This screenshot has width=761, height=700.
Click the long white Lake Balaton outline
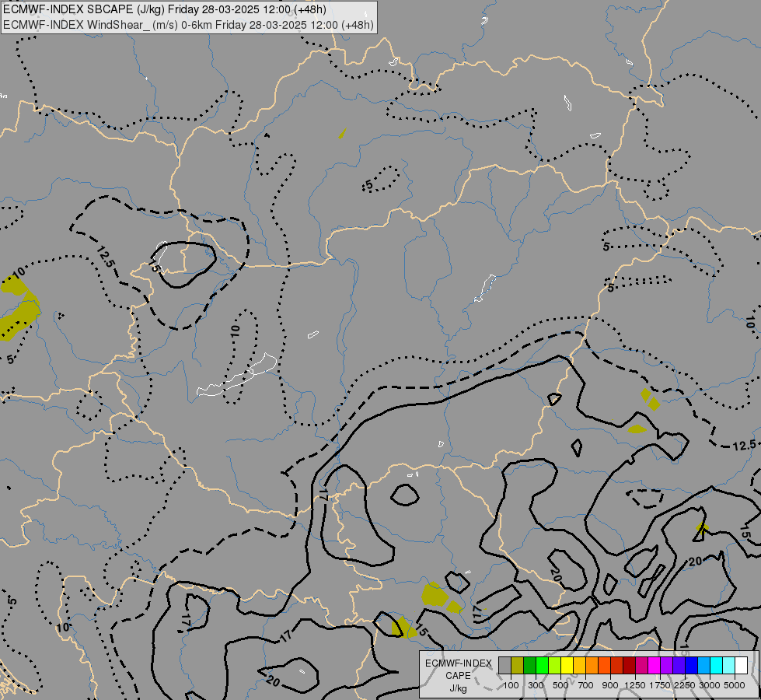(237, 375)
